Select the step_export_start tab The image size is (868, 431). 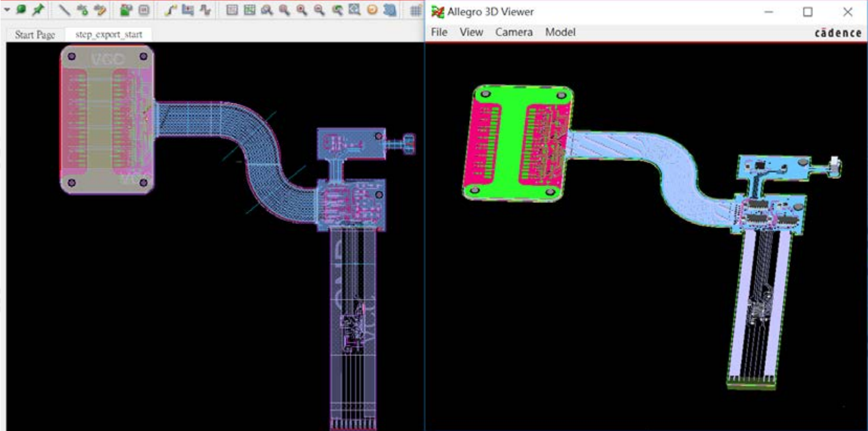[x=108, y=35]
